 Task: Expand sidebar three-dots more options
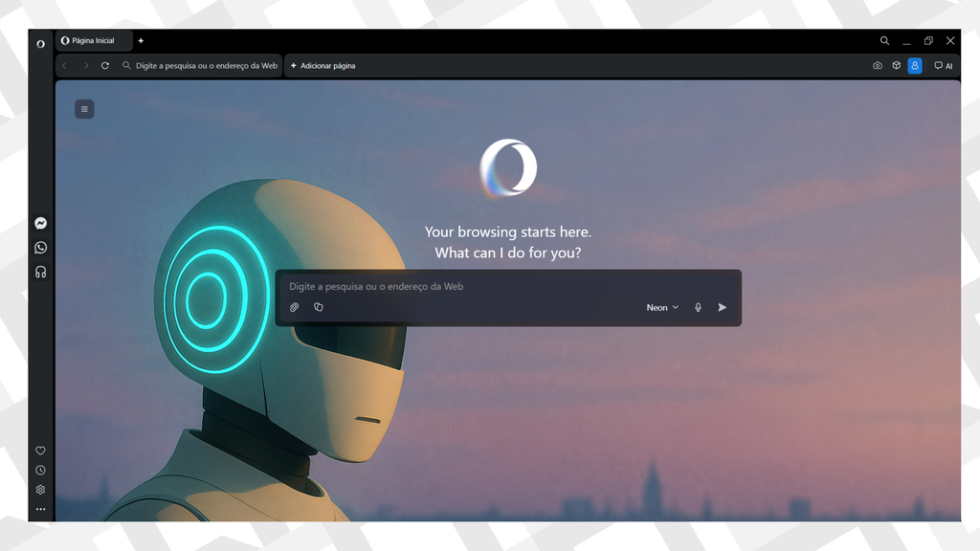click(40, 509)
